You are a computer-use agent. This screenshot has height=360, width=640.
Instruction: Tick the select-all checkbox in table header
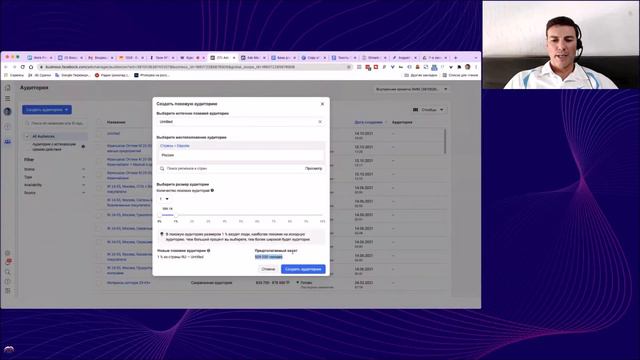(x=100, y=122)
